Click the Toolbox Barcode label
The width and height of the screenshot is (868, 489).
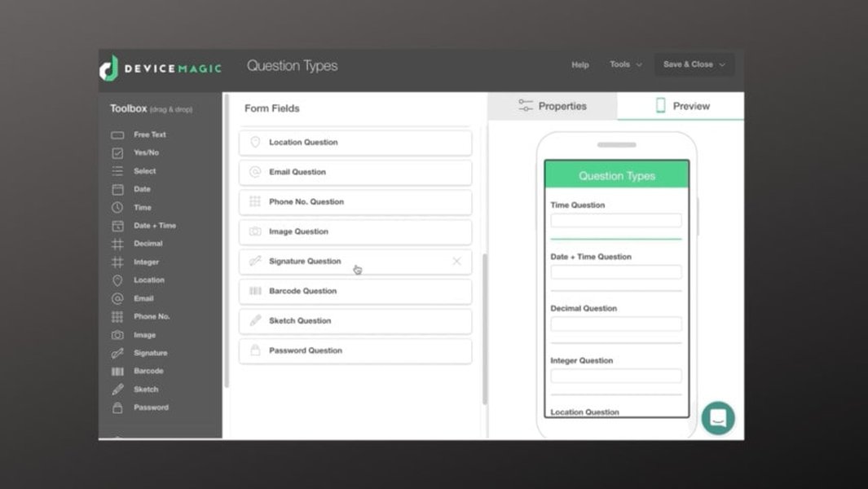[148, 371]
